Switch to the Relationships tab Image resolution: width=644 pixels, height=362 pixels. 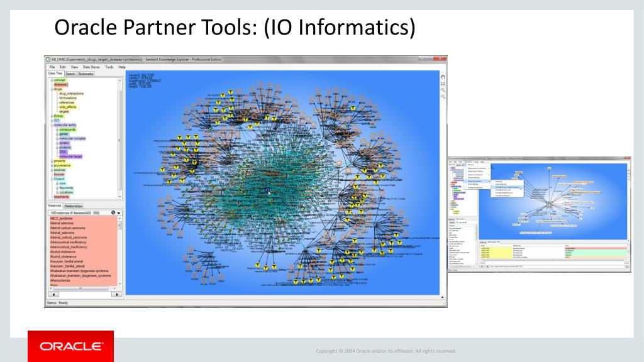[73, 206]
